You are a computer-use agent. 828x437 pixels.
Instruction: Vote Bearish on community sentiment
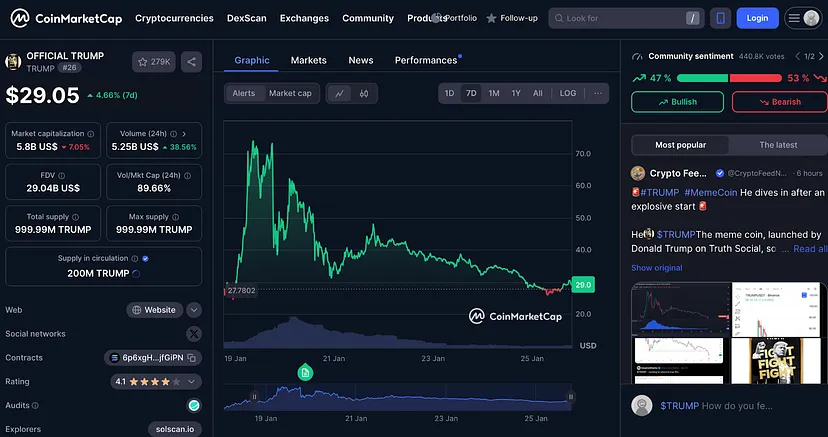(780, 102)
